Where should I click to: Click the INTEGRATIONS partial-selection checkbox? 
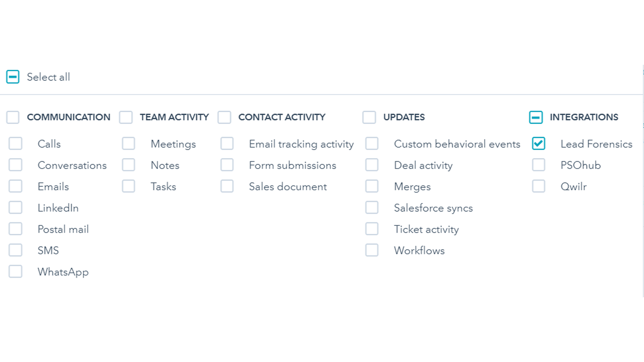coord(536,117)
